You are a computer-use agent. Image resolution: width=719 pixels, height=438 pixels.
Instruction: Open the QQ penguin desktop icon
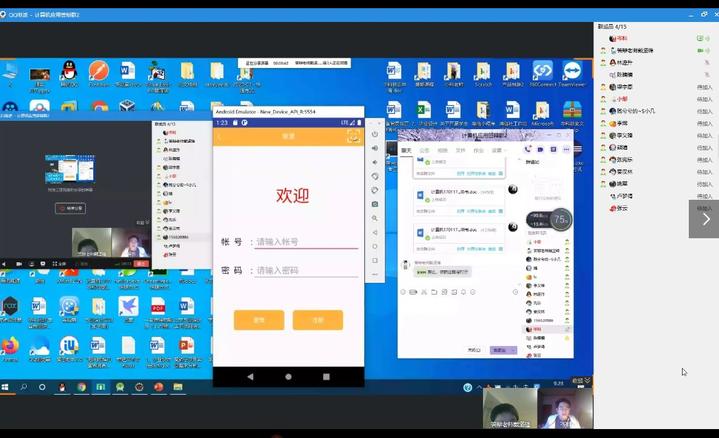point(69,72)
